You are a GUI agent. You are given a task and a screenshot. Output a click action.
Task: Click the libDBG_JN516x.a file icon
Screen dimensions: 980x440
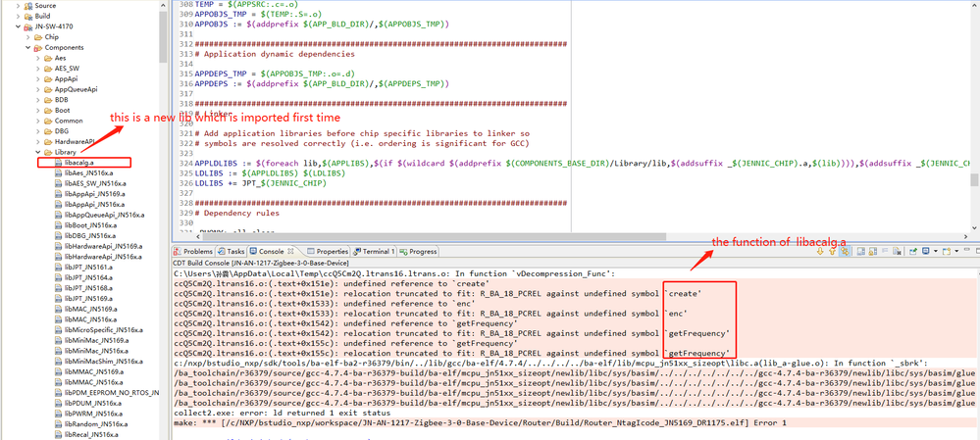coord(58,236)
